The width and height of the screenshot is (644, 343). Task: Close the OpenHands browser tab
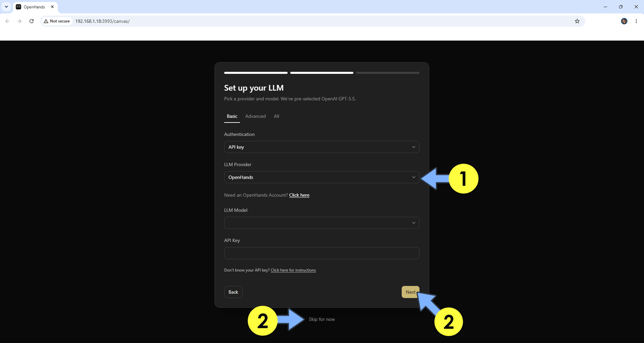coord(52,7)
